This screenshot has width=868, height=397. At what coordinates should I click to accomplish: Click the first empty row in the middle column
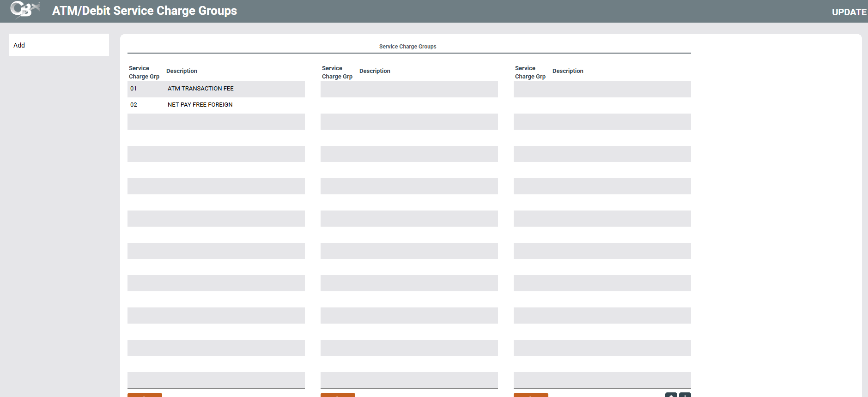tap(409, 89)
